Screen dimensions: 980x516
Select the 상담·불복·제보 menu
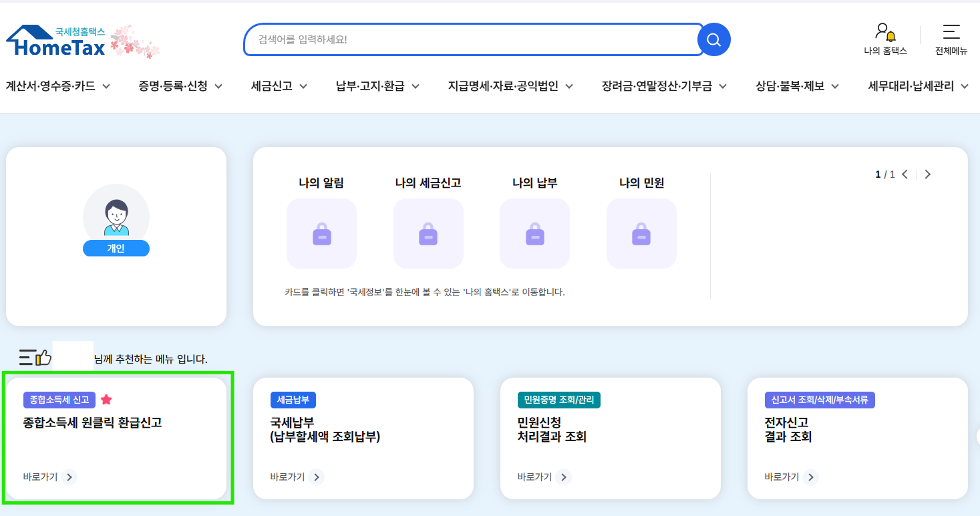[x=792, y=86]
